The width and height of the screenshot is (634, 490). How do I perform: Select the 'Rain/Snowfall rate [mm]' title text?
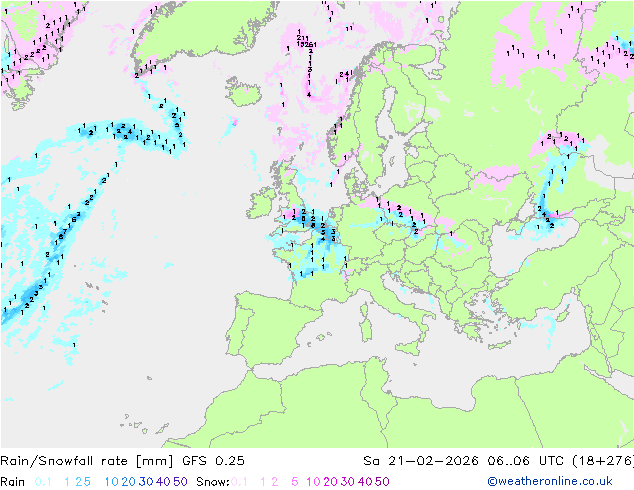(x=87, y=461)
